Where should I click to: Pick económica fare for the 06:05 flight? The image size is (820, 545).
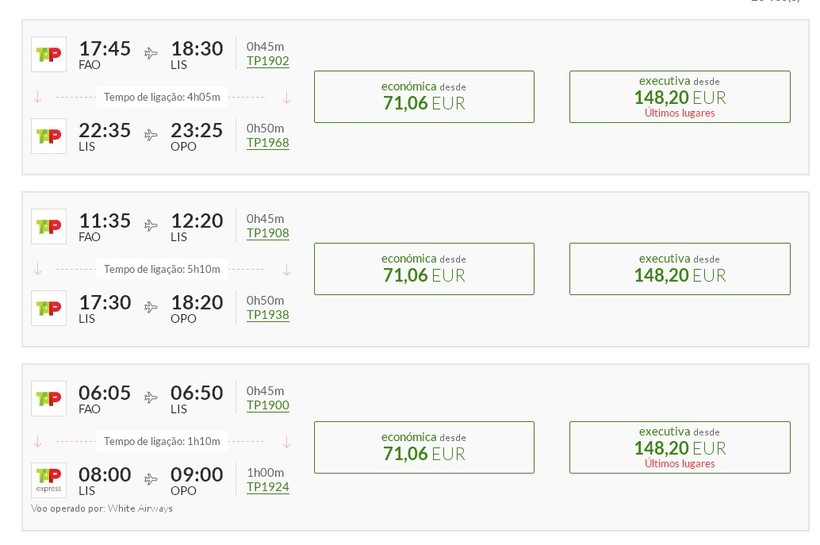coord(424,446)
